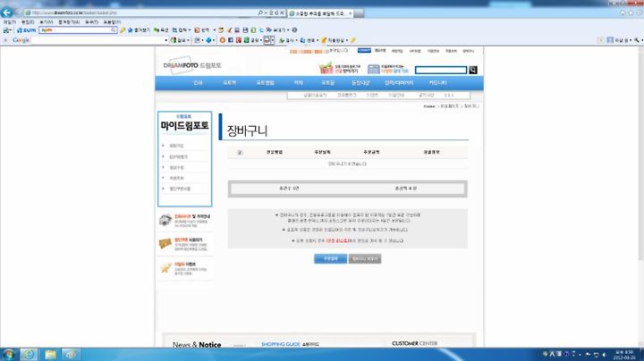Click the Home link in the breadcrumb
This screenshot has height=361, width=644.
[429, 106]
